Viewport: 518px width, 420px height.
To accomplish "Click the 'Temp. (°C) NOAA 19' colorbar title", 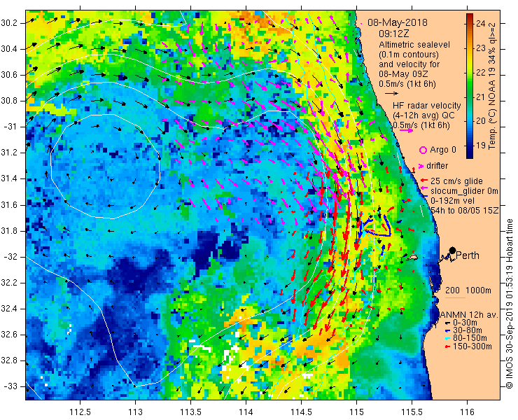I will pos(492,107).
